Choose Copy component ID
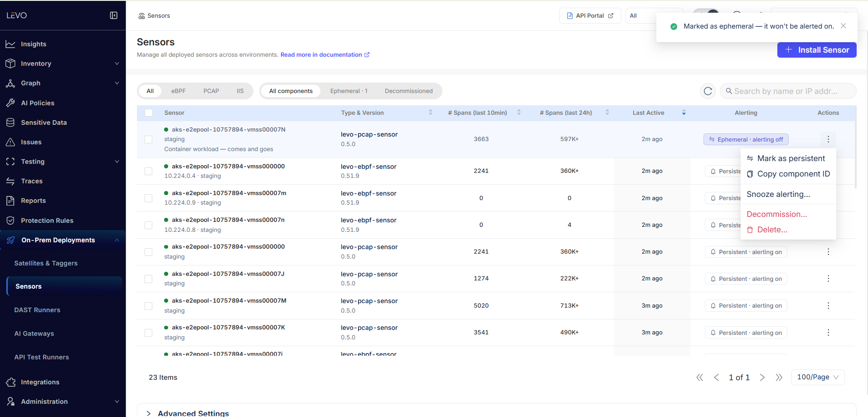868x417 pixels. coord(788,174)
